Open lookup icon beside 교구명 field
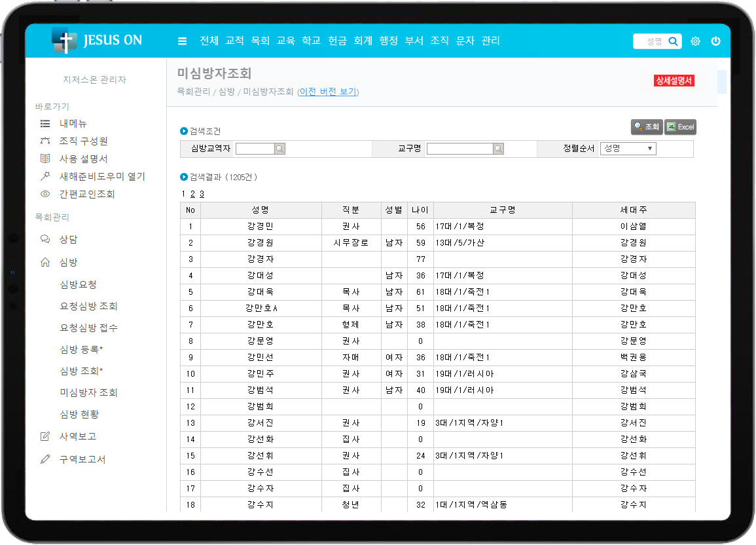 pyautogui.click(x=498, y=149)
